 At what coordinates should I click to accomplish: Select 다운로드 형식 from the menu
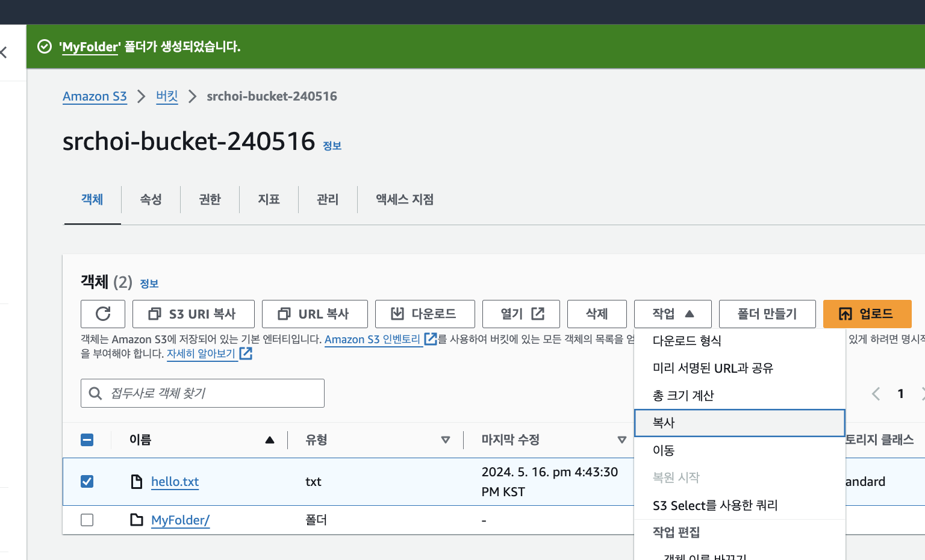[740, 341]
